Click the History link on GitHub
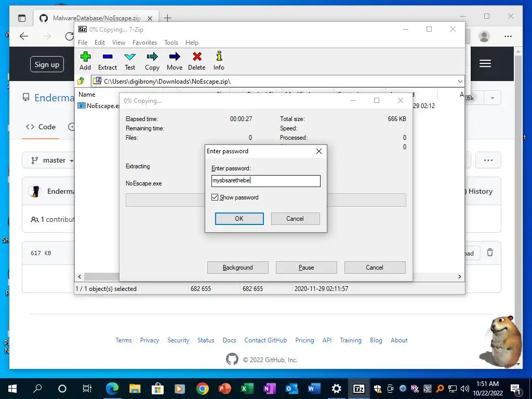 point(480,191)
